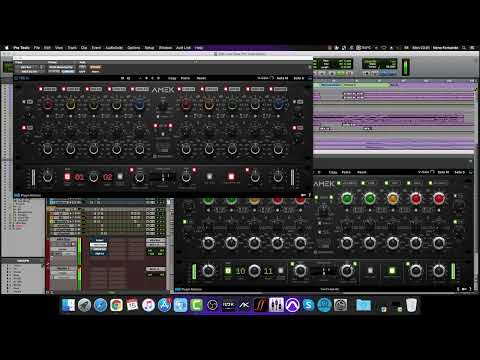Click the GROUPS panel header in the mix window

23,261
